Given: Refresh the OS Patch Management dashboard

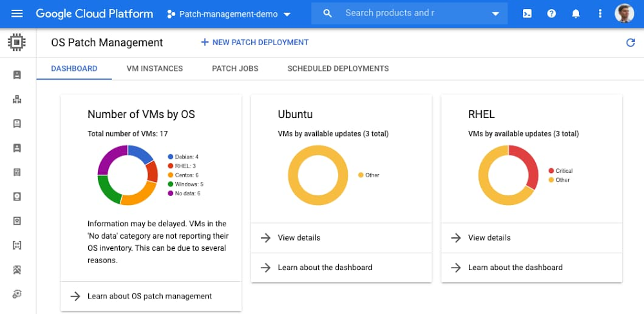Looking at the screenshot, I should 630,43.
